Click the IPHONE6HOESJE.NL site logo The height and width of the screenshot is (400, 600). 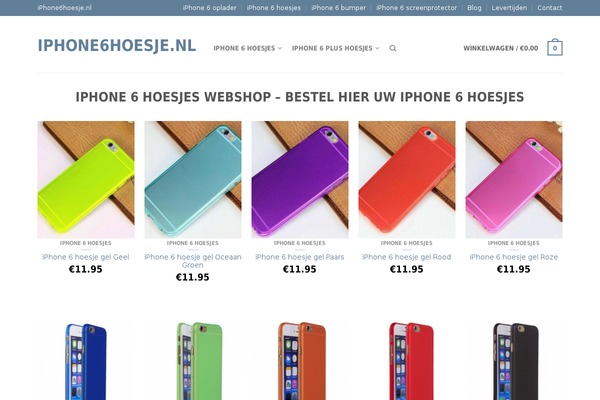117,46
